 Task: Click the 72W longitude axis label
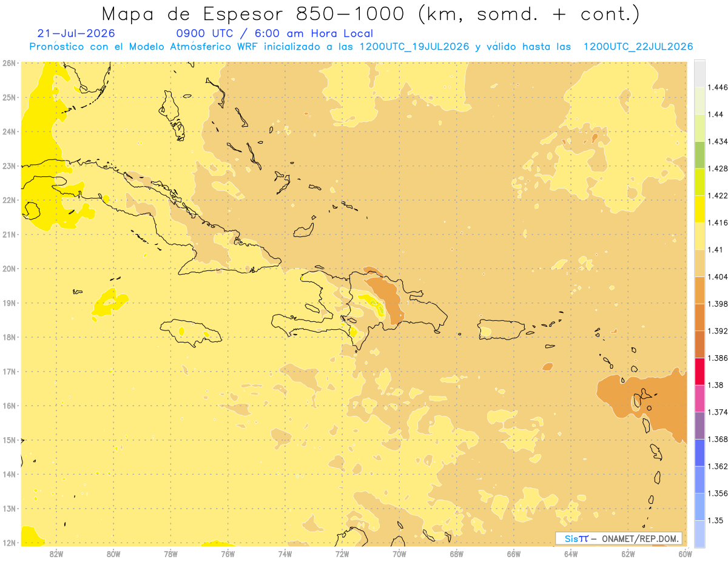click(x=342, y=553)
